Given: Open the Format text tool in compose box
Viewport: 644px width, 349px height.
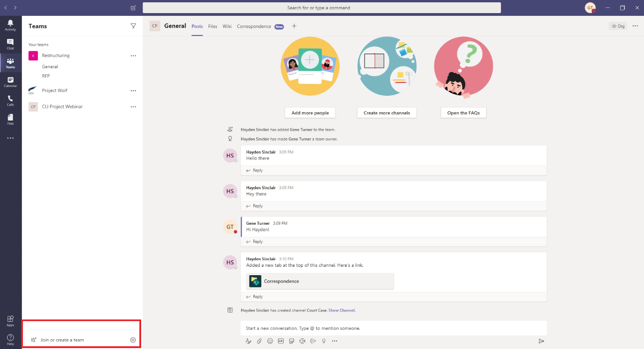Looking at the screenshot, I should 249,341.
